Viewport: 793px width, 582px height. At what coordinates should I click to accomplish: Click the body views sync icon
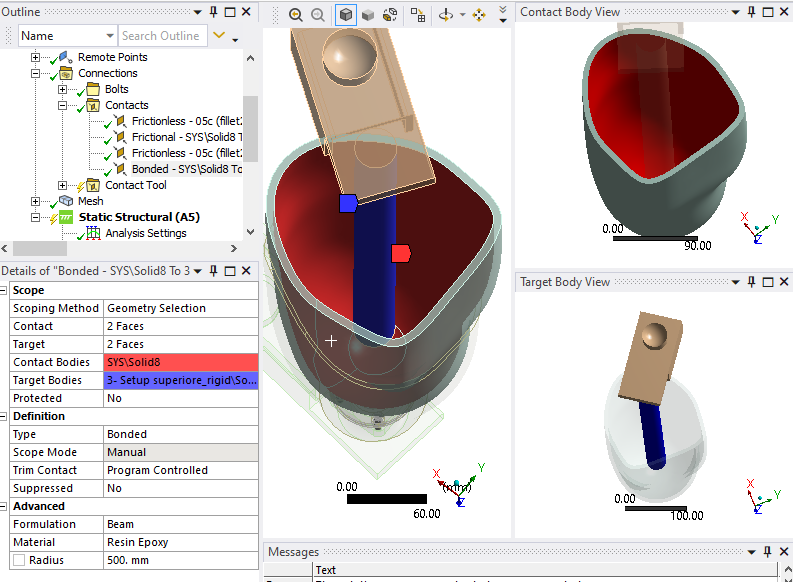(x=390, y=15)
